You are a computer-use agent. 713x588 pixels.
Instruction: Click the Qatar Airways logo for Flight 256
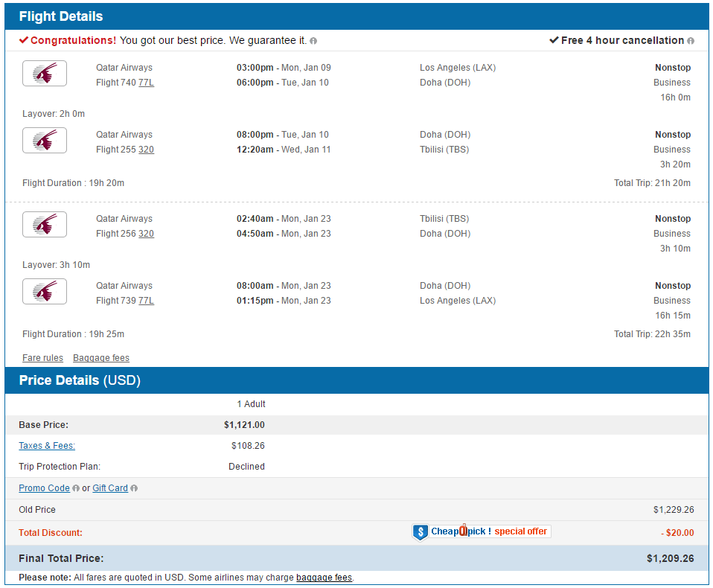[45, 224]
